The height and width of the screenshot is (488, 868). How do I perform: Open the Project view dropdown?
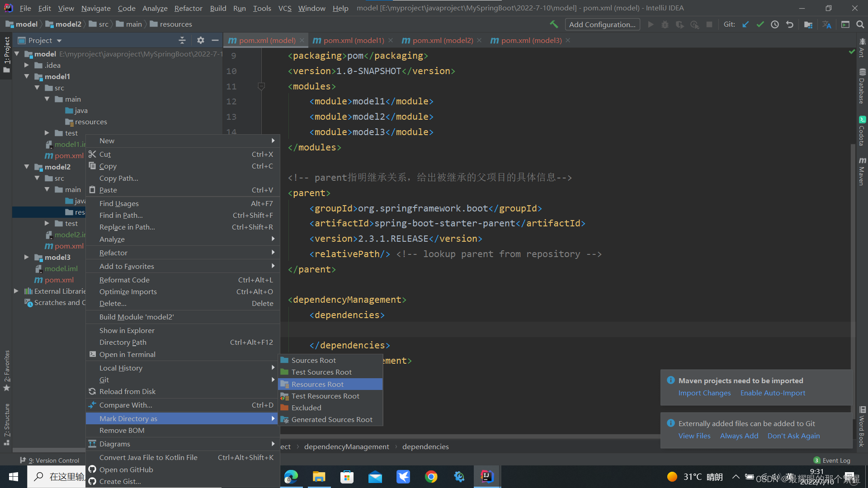click(59, 41)
